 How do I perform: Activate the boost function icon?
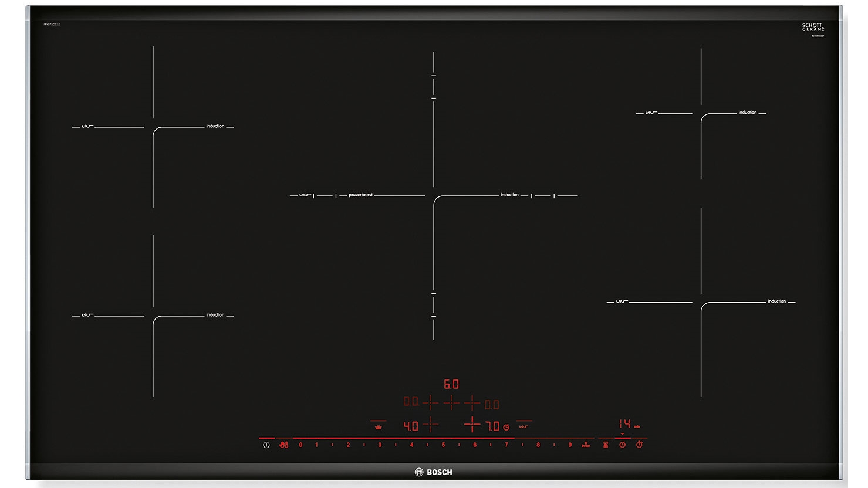click(586, 445)
